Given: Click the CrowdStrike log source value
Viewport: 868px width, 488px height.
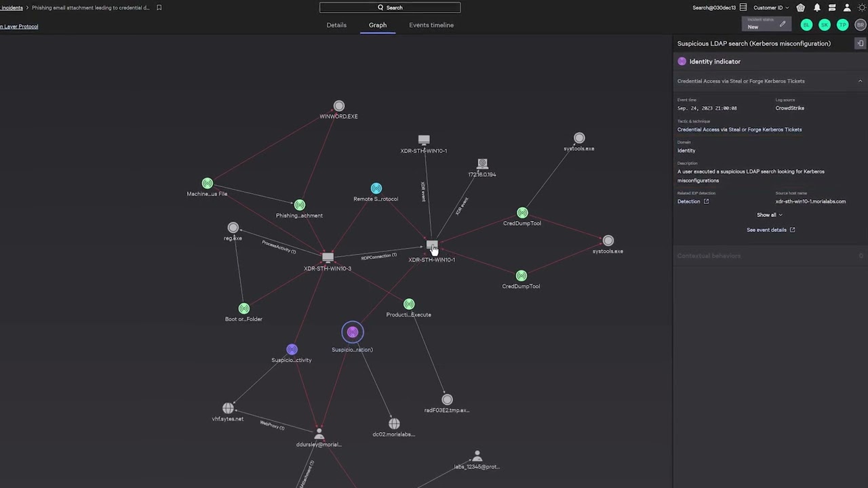Looking at the screenshot, I should coord(790,108).
